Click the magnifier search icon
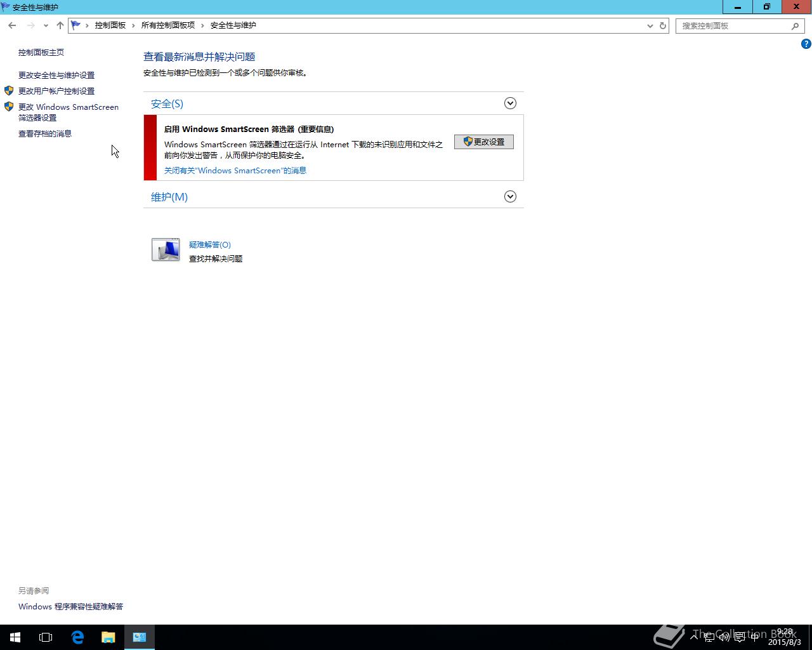Image resolution: width=812 pixels, height=650 pixels. coord(796,26)
